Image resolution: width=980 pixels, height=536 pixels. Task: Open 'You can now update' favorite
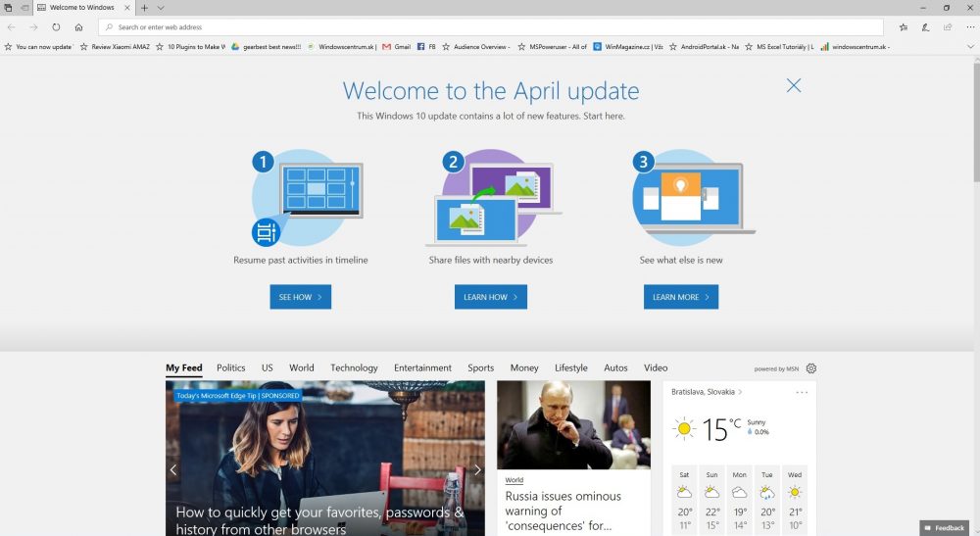click(39, 47)
